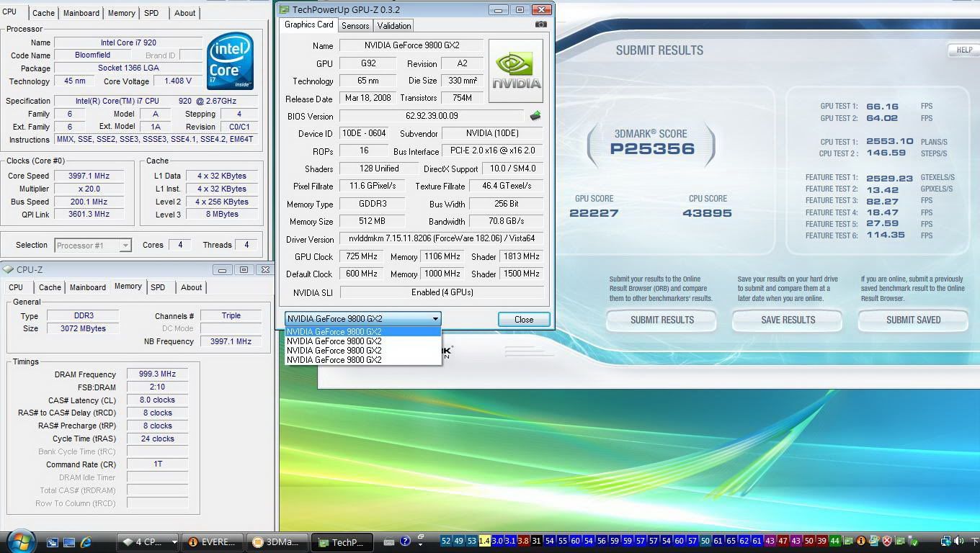Open the Cache tab in the CPU-Z processor window

43,13
